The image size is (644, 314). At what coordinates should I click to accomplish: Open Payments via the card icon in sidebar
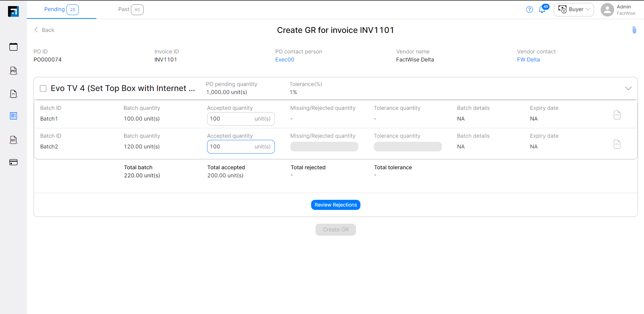(13, 162)
